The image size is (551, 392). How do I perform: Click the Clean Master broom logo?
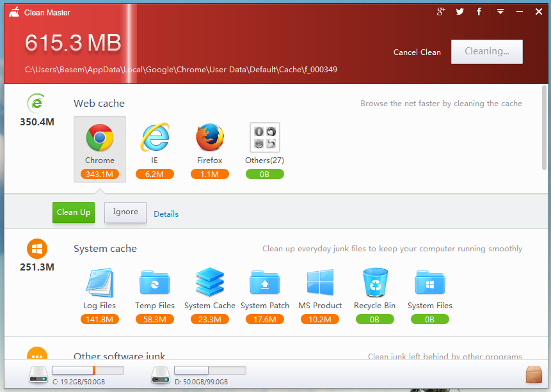coord(15,12)
